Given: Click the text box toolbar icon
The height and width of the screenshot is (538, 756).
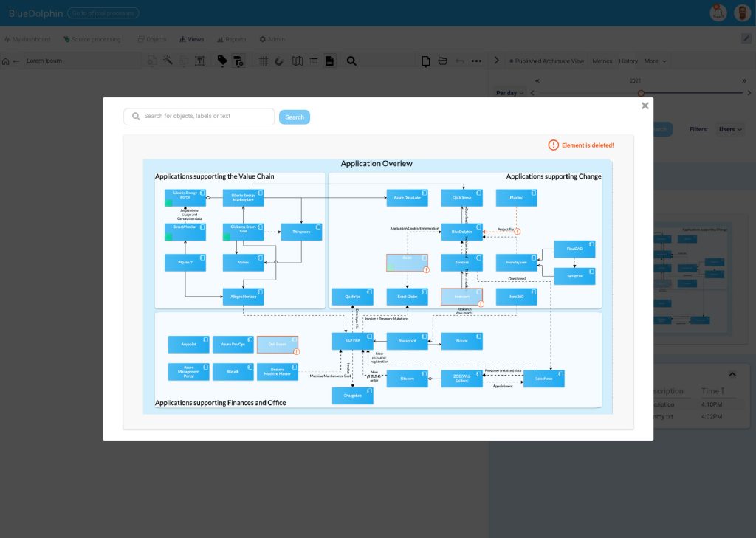Looking at the screenshot, I should [x=199, y=61].
